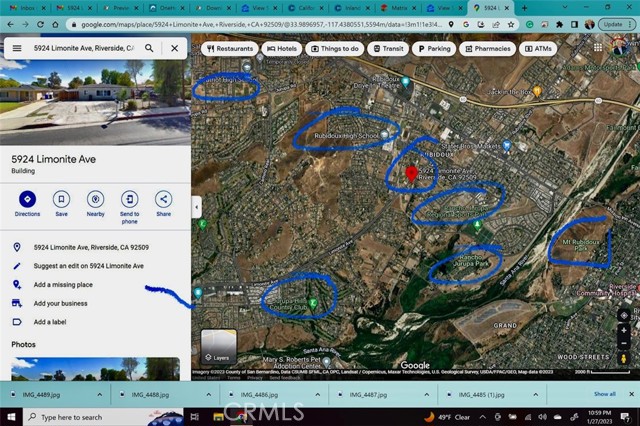This screenshot has height=426, width=640.
Task: Open the Windows Start menu
Action: (x=11, y=417)
